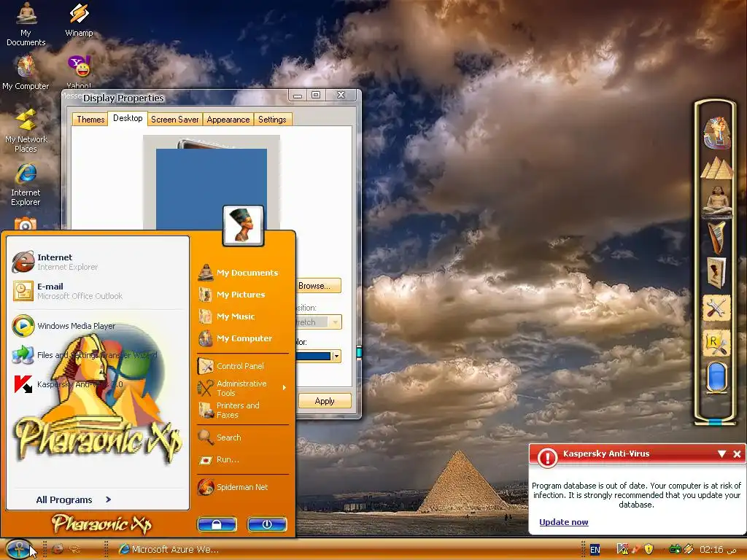Select the Desktop tab
The image size is (747, 560).
pyautogui.click(x=128, y=118)
